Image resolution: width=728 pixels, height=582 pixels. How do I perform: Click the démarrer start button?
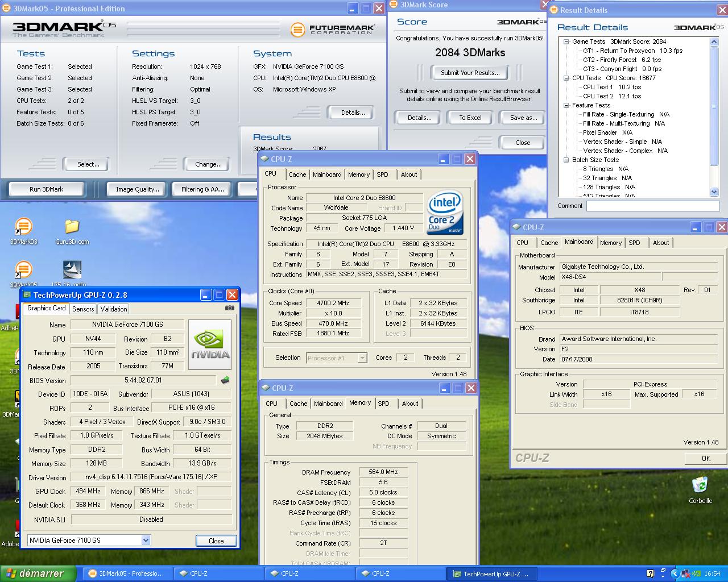coord(38,573)
